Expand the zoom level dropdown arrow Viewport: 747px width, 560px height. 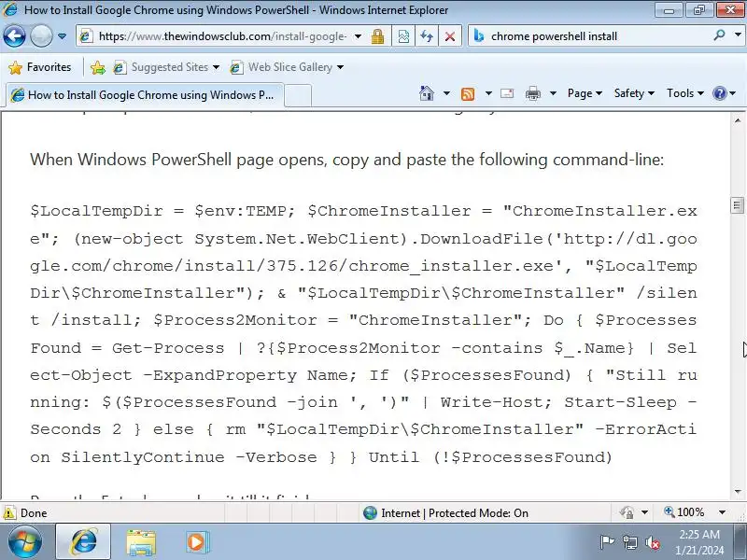point(722,512)
